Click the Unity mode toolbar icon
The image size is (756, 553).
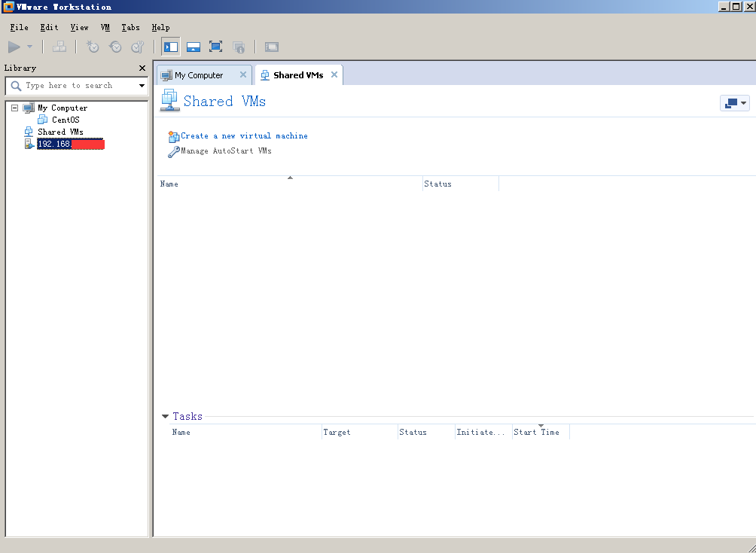(239, 47)
